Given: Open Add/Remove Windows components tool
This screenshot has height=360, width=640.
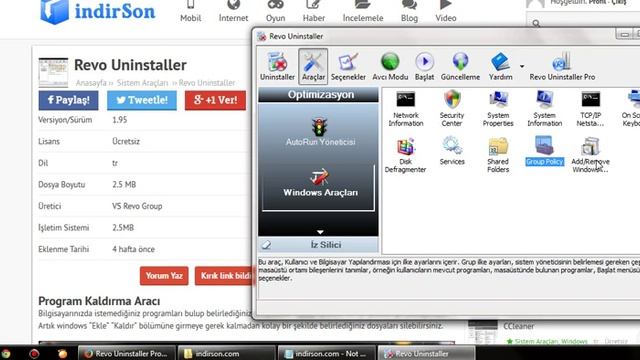Looking at the screenshot, I should [x=590, y=155].
